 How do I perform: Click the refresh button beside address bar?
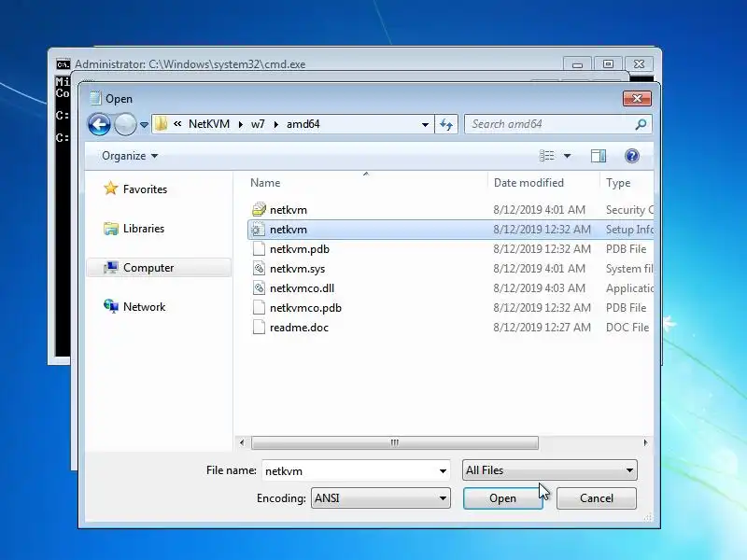(446, 125)
